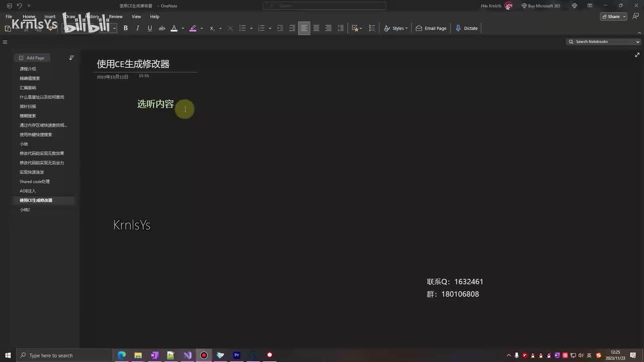Viewport: 644px width, 362px height.
Task: Click the Back arrow in title bar
Action: click(x=9, y=6)
